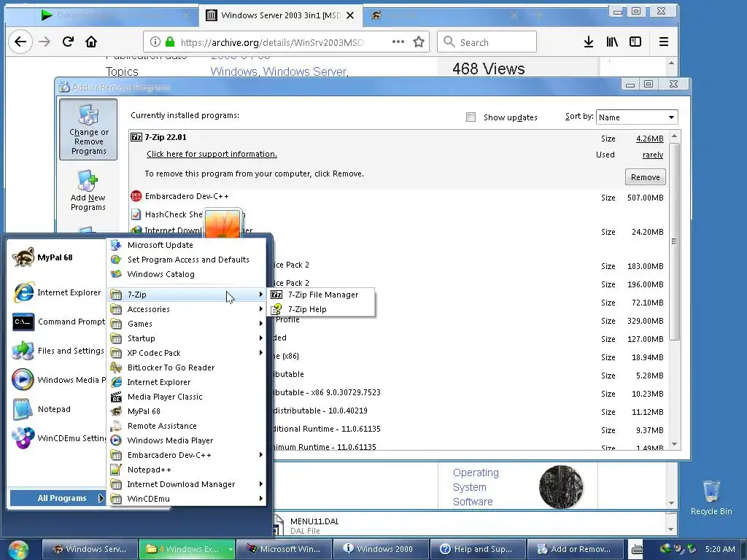Select Microsoft Update in All Programs

click(186, 245)
